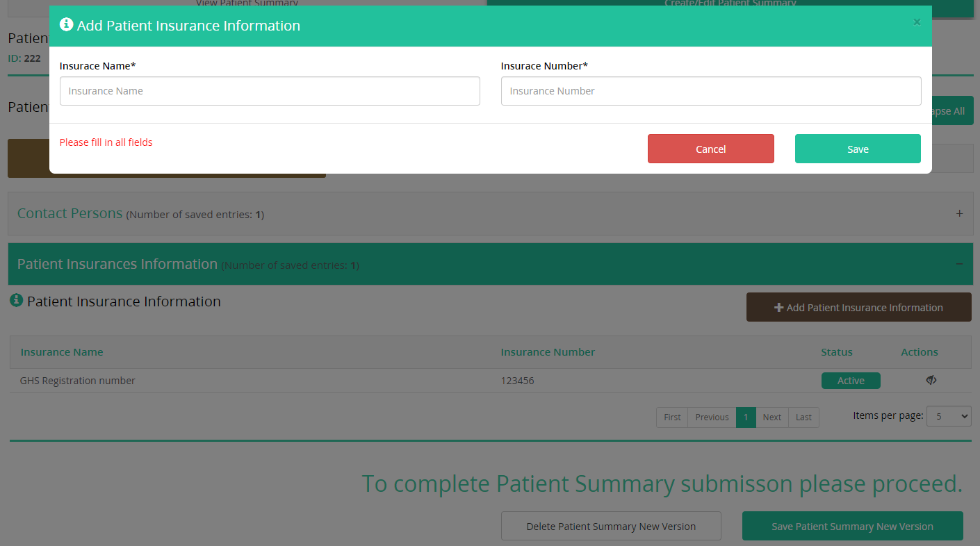
Task: Go to the First page
Action: (x=672, y=417)
